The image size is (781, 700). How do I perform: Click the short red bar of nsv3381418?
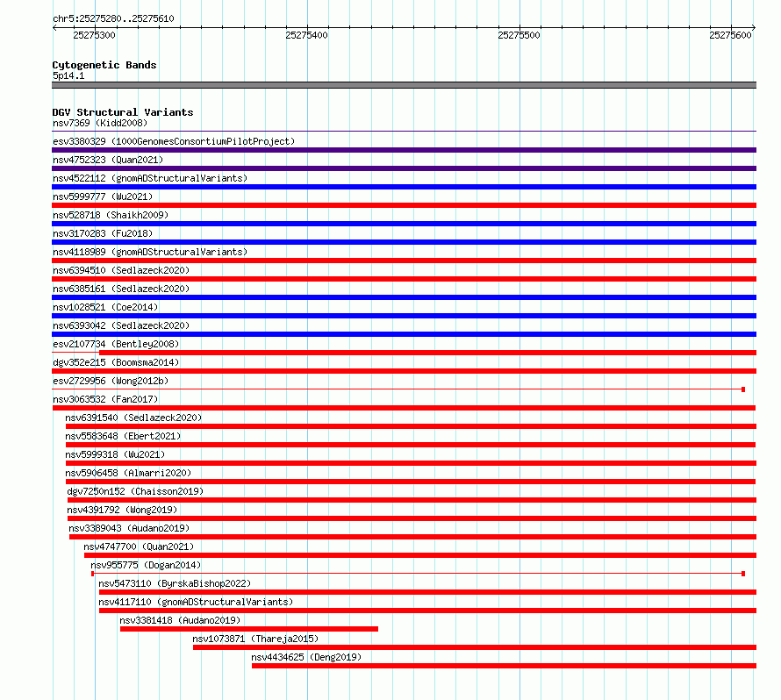tap(249, 629)
